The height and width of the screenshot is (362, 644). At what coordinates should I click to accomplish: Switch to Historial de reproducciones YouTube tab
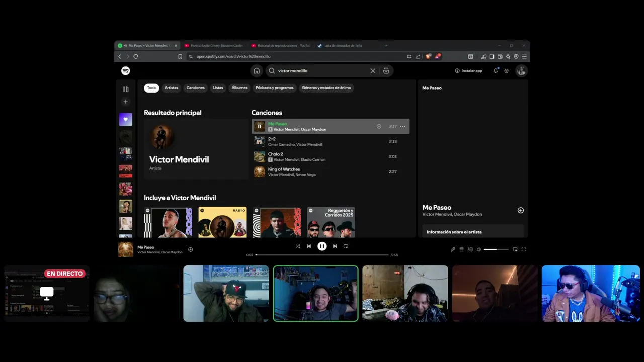coord(281,46)
